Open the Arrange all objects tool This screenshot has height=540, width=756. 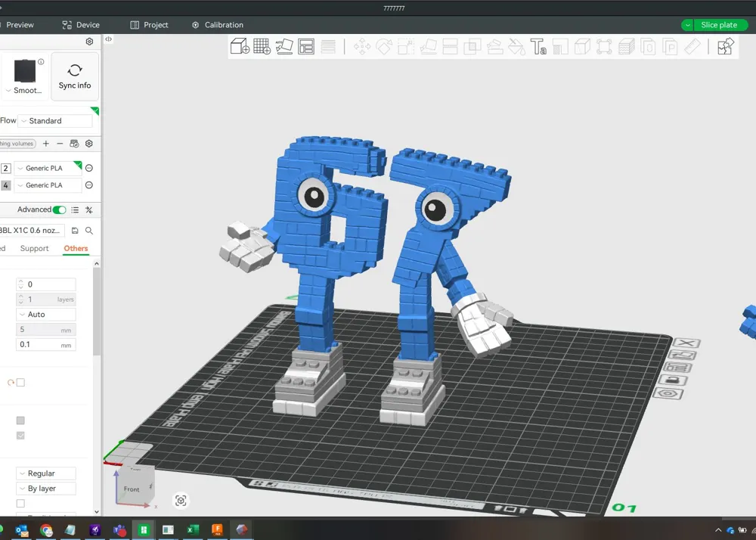pyautogui.click(x=306, y=46)
